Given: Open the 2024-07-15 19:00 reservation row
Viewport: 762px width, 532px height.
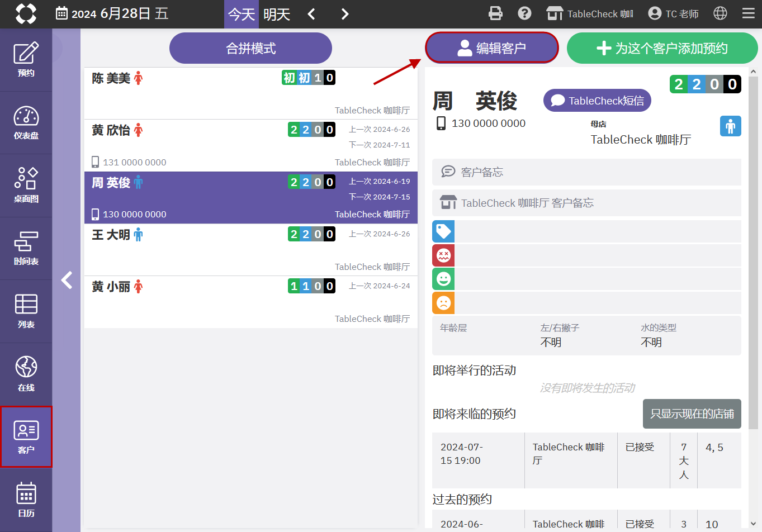Looking at the screenshot, I should (x=586, y=460).
